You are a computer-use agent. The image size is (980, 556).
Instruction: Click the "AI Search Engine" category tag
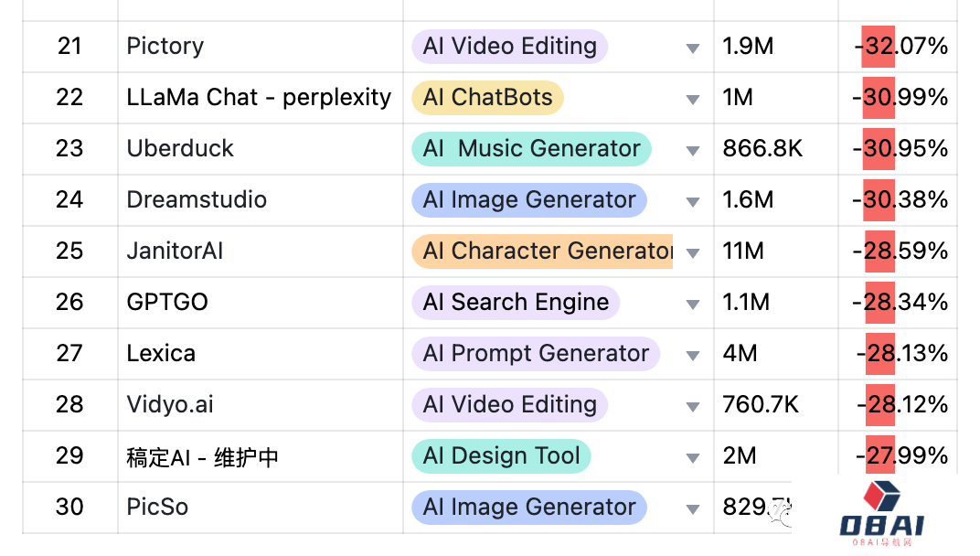516,303
